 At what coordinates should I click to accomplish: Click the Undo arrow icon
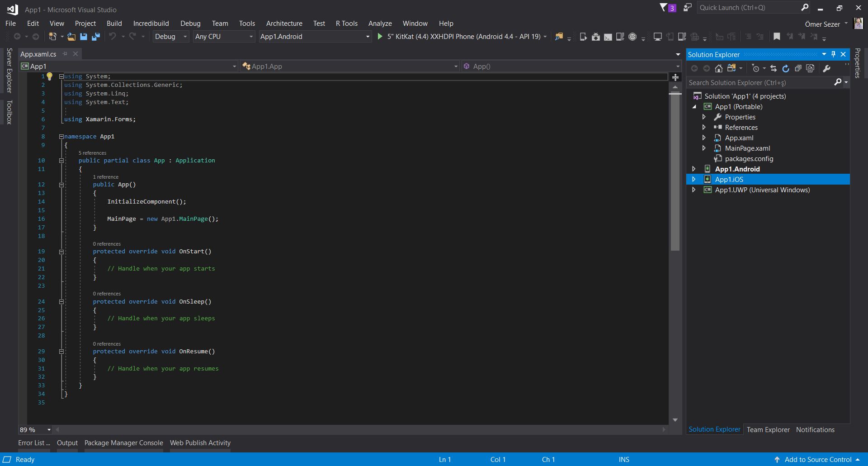coord(113,36)
